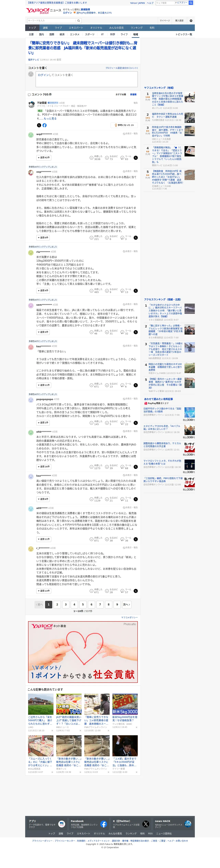This screenshot has width=220, height=868.
Task: Click なるほど icon on rla's comment
Action: (107, 291)
